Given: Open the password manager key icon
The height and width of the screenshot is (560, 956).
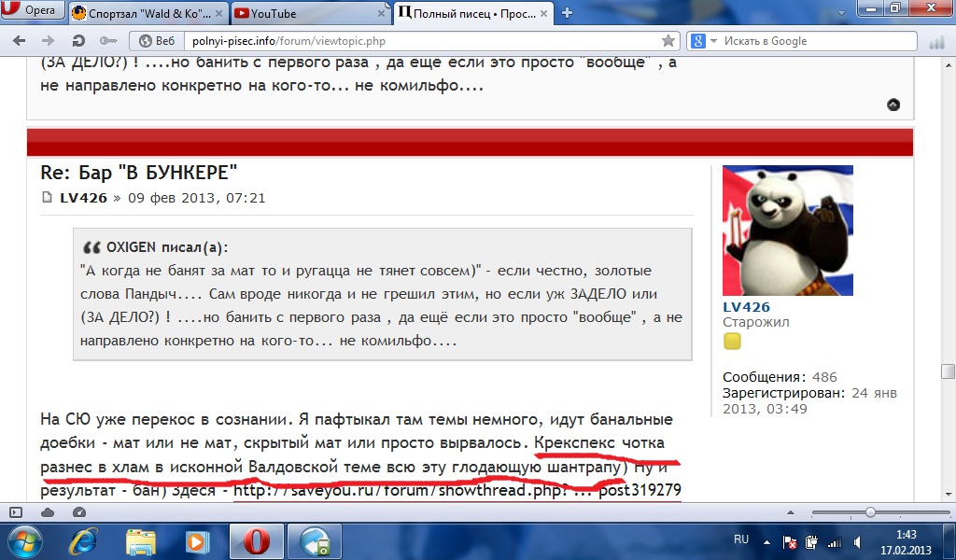Looking at the screenshot, I should 108,41.
